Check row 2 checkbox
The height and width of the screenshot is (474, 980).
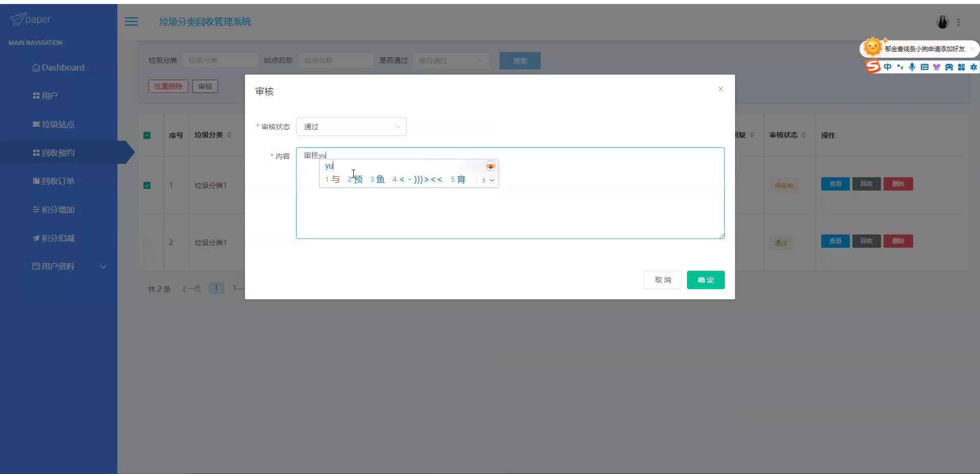[147, 243]
